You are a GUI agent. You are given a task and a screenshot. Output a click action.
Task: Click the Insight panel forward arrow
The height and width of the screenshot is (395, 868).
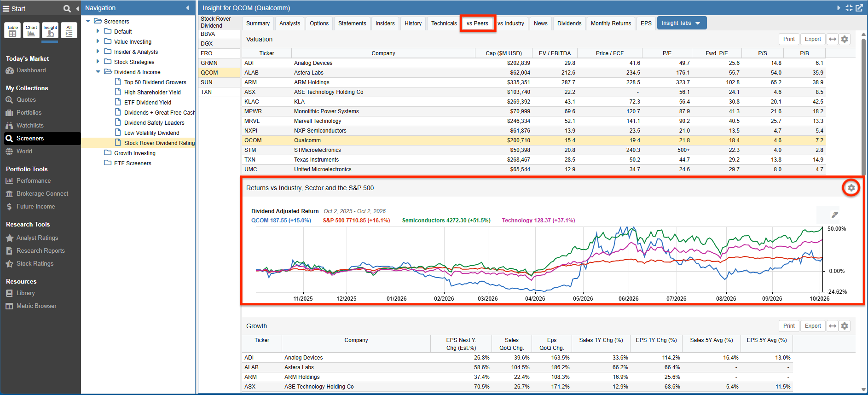pyautogui.click(x=839, y=8)
